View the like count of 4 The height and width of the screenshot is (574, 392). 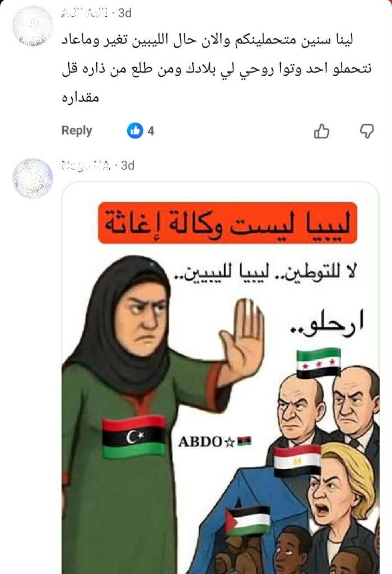point(151,131)
